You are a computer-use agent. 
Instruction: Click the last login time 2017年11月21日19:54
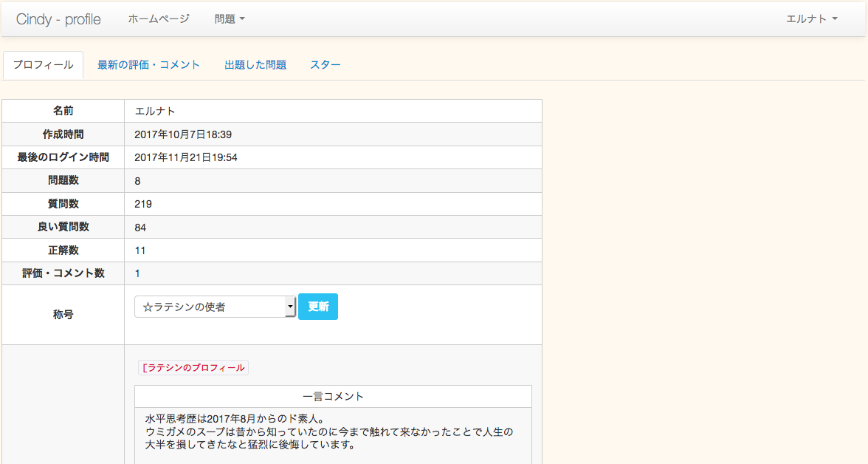186,157
